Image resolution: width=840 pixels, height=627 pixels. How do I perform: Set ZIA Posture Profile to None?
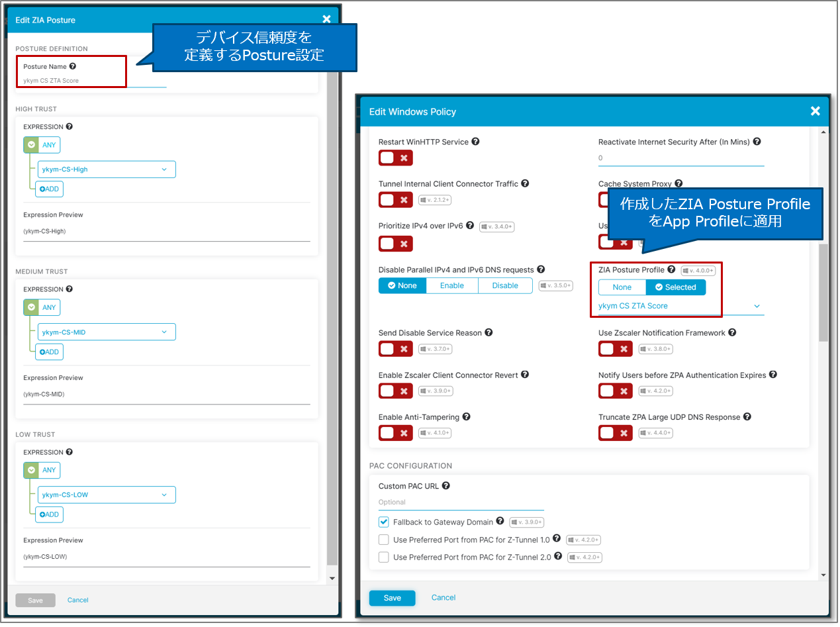point(622,287)
